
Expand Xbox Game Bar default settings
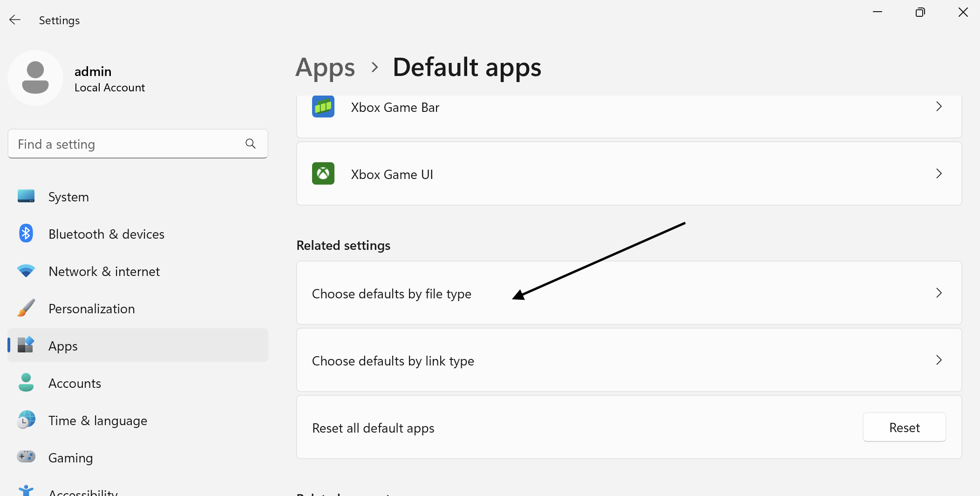click(x=939, y=106)
